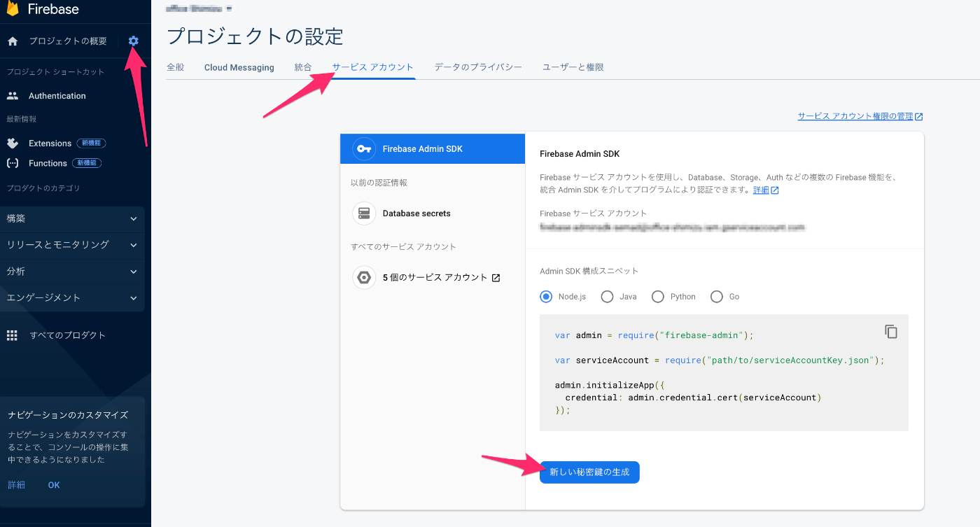Click the Admin SDK 構成スニペット label

pos(589,271)
